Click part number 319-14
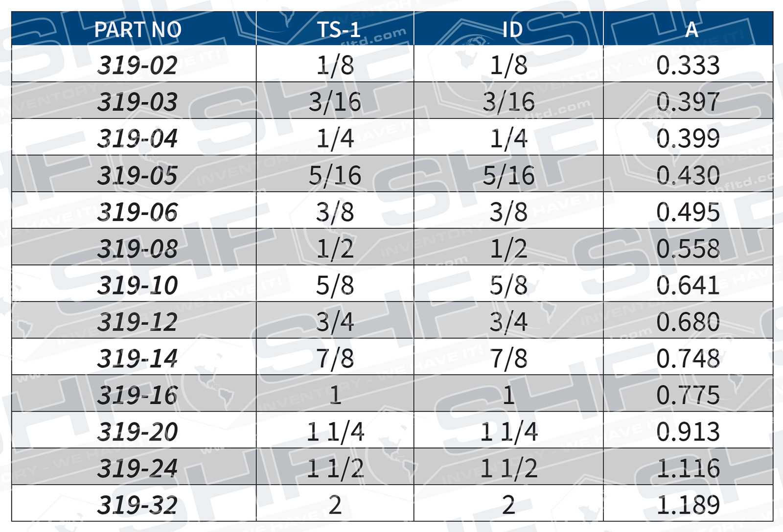783x532 pixels. [x=138, y=358]
